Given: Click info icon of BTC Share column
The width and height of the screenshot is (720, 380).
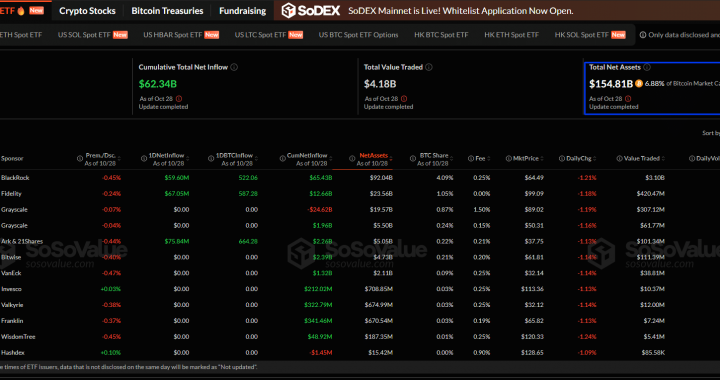Looking at the screenshot, I should pos(413,158).
